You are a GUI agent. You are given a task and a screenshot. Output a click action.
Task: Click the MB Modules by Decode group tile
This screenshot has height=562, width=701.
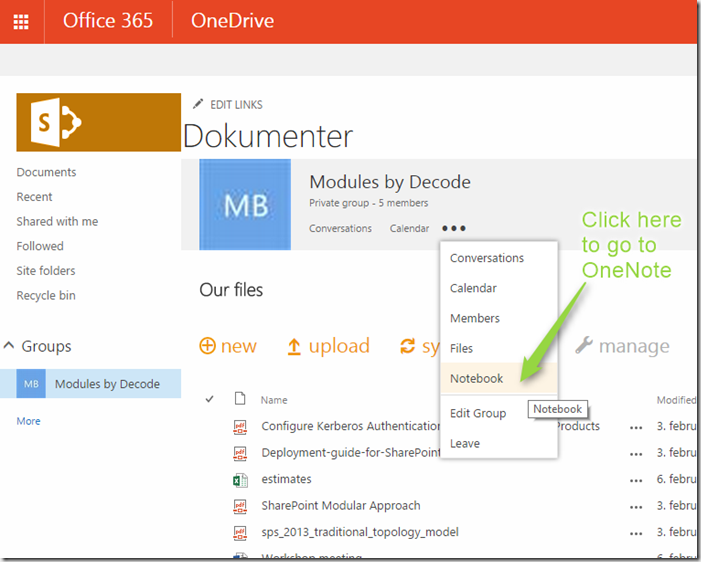(x=245, y=204)
